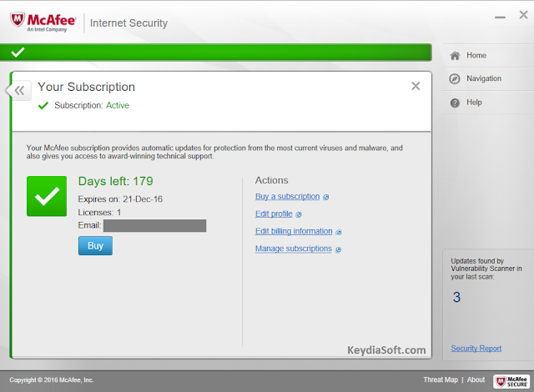The image size is (534, 392).
Task: Click external-link icon beside Manage subscriptions
Action: (x=338, y=249)
